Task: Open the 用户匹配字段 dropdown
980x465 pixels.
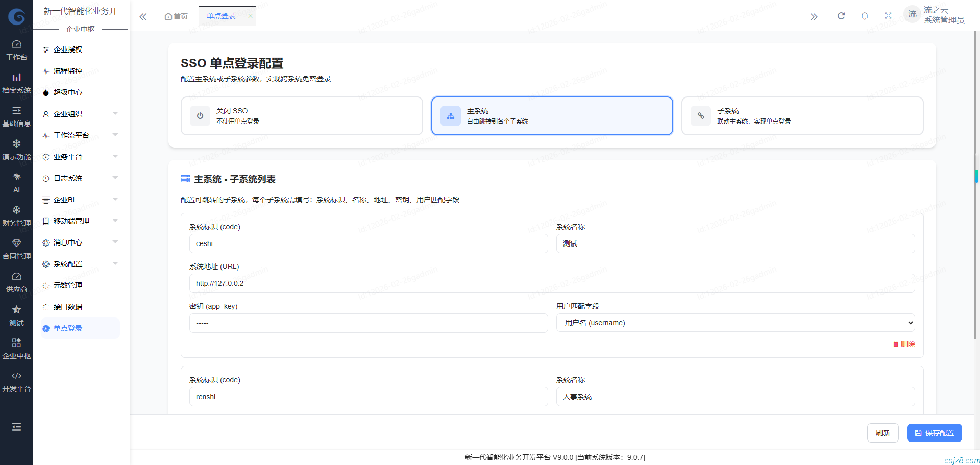Action: click(x=735, y=323)
